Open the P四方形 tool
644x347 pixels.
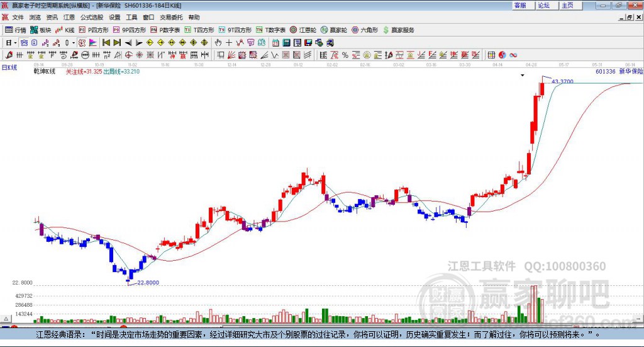pos(94,30)
